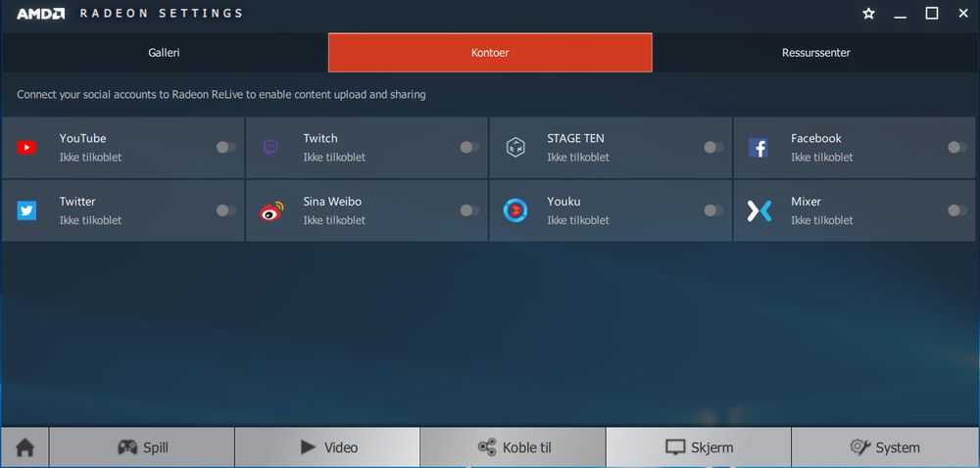The image size is (980, 468).
Task: Maximize the Radeon Settings window
Action: [x=932, y=14]
